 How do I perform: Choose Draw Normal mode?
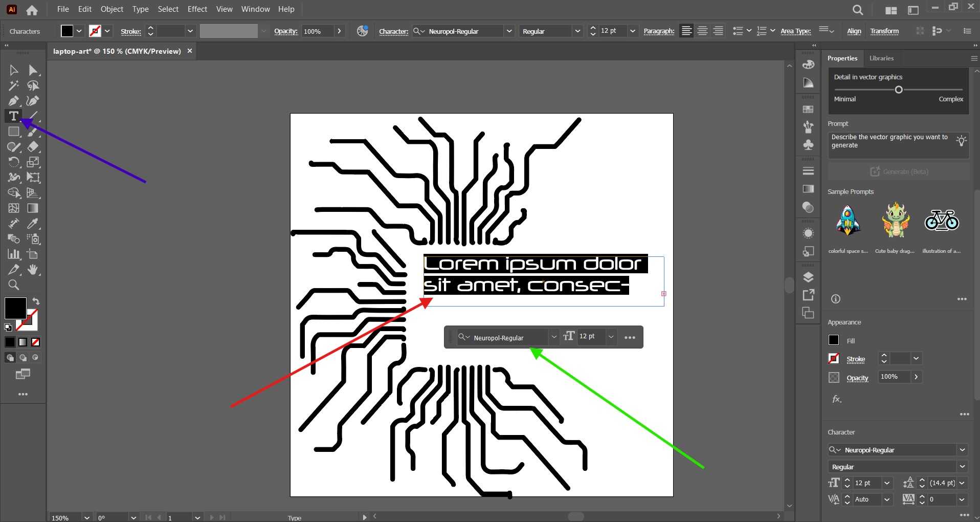point(10,358)
